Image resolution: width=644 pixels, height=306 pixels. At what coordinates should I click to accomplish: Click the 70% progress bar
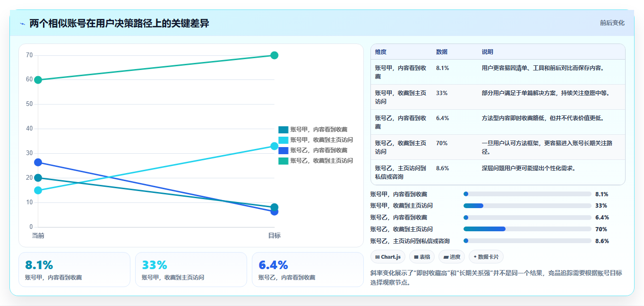coord(527,229)
